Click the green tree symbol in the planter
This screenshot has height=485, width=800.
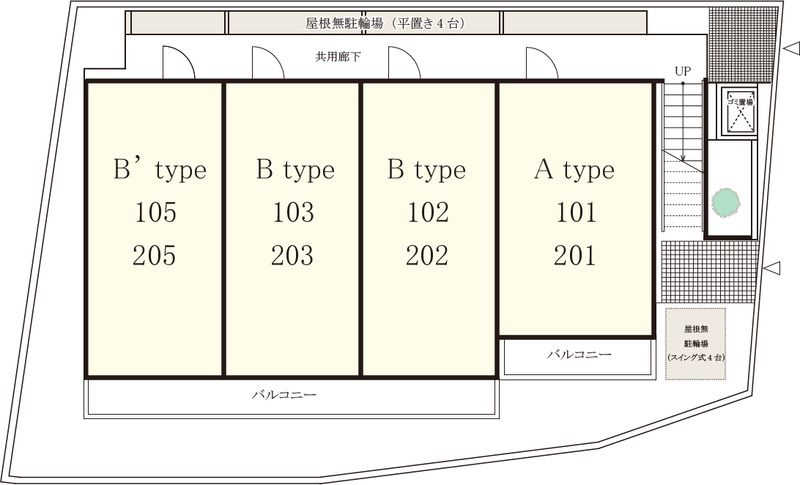726,202
